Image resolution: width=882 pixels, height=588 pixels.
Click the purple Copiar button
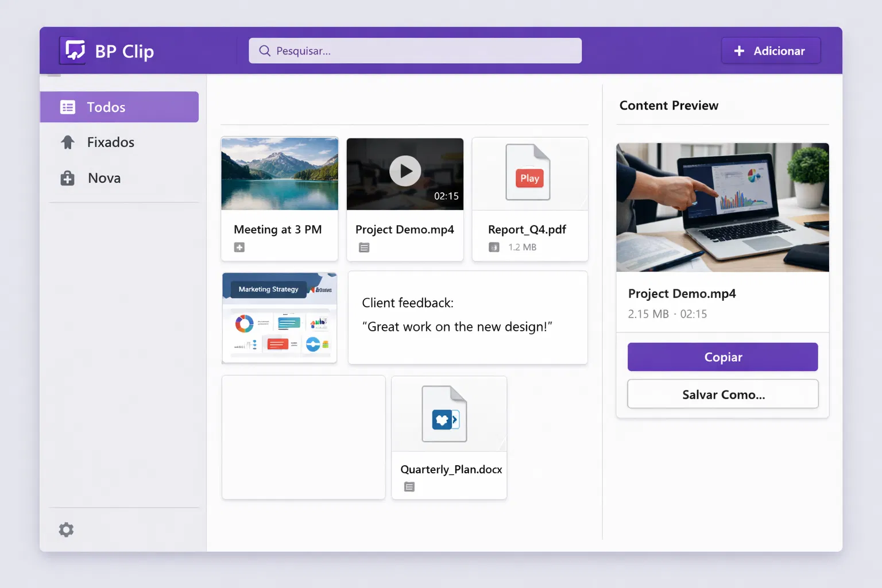point(722,357)
